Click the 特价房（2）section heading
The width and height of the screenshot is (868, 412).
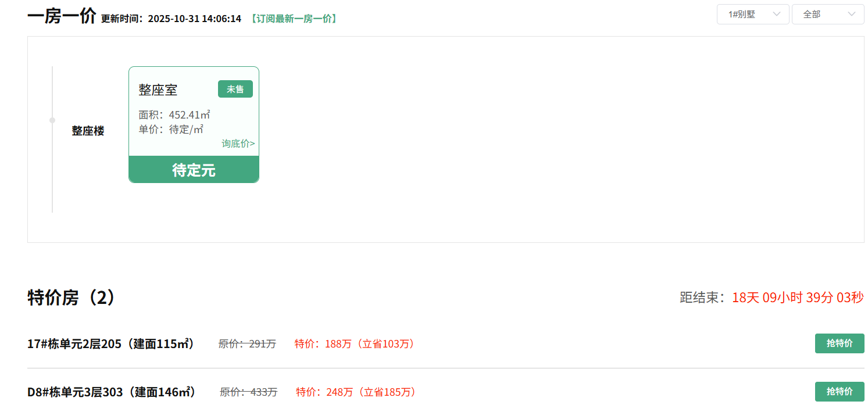pyautogui.click(x=72, y=298)
